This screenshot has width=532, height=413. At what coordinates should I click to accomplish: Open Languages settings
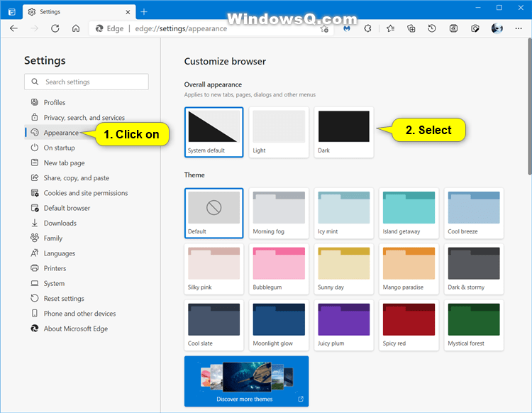(x=60, y=253)
